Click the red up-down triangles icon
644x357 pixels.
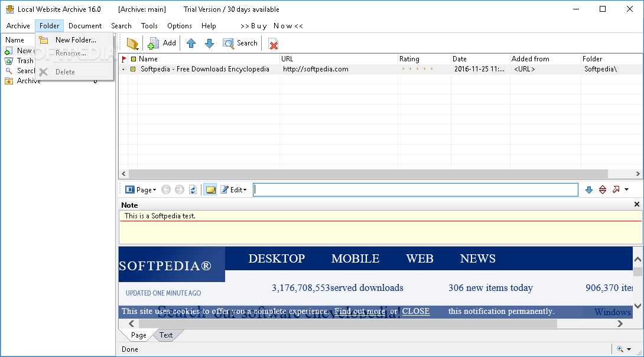(603, 189)
